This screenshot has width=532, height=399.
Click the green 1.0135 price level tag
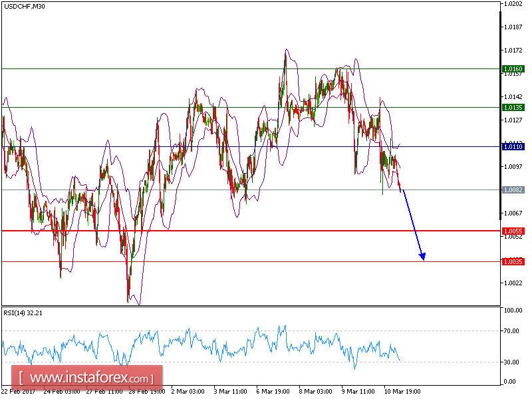513,108
